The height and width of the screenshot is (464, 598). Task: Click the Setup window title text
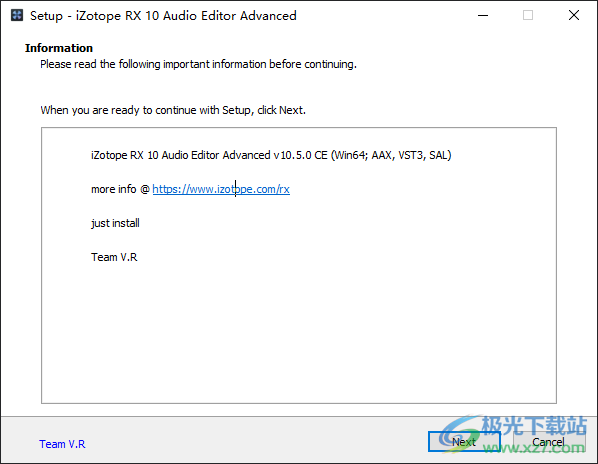[163, 16]
